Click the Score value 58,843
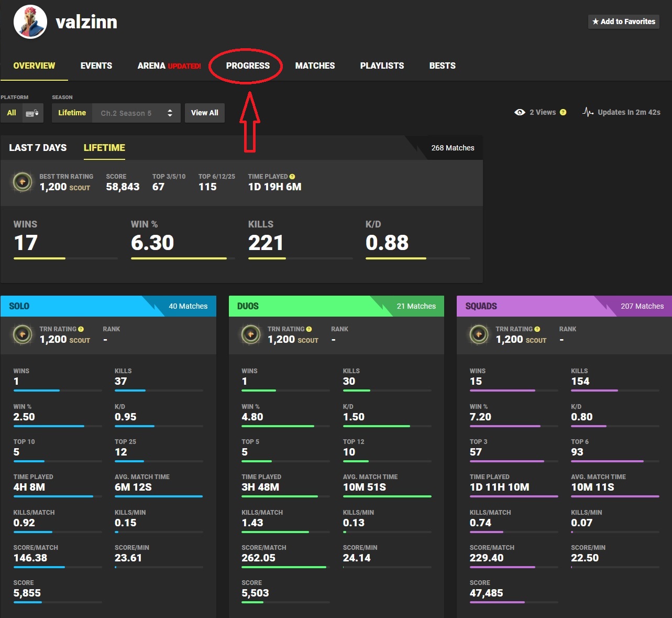The image size is (672, 618). coord(123,187)
